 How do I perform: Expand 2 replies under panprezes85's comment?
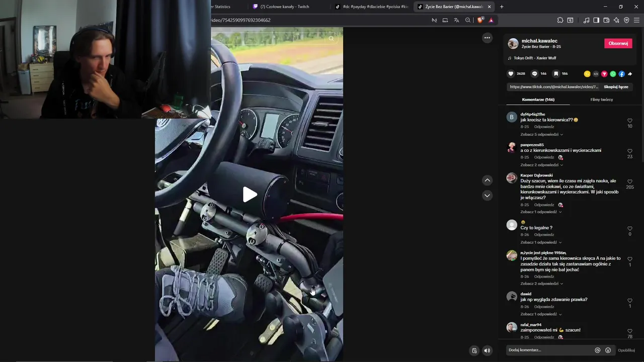click(x=541, y=165)
